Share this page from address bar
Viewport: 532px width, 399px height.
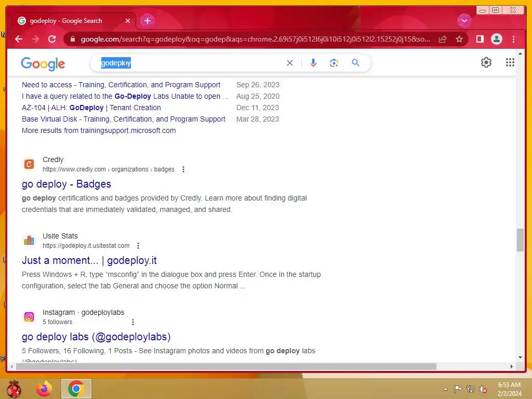pyautogui.click(x=443, y=39)
